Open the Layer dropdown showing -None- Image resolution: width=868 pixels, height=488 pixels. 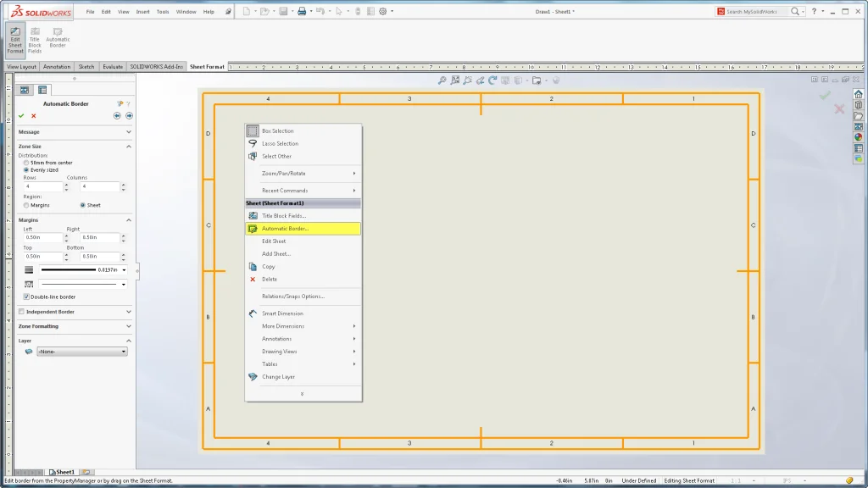82,351
